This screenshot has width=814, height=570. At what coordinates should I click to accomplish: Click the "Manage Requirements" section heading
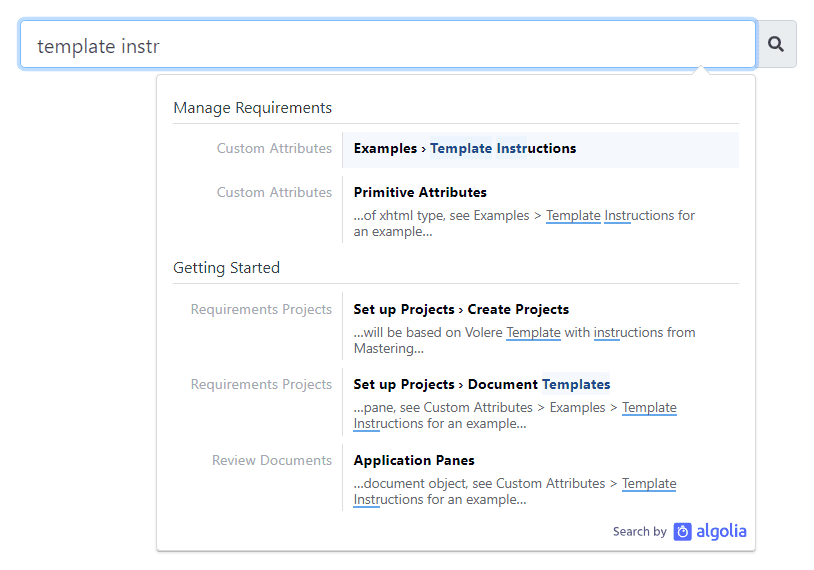tap(252, 108)
